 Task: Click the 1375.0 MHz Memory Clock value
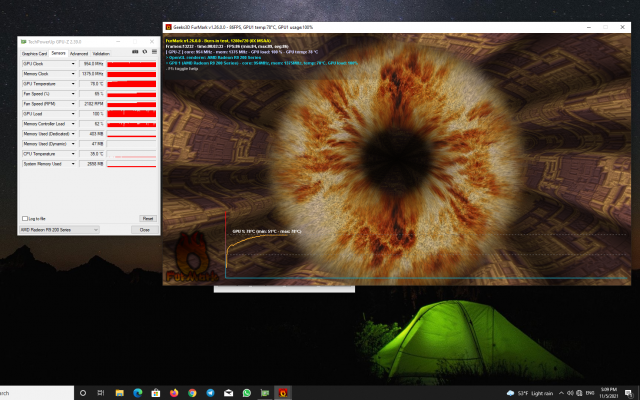tap(92, 74)
